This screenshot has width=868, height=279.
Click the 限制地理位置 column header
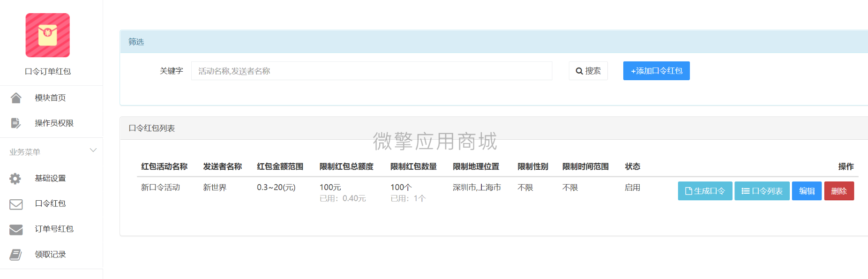[476, 166]
